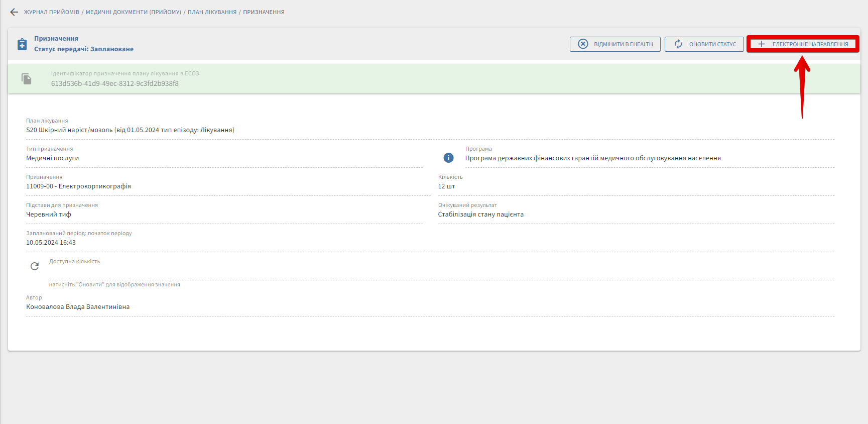Screen dimensions: 868x424
Task: Click the План лікування field value
Action: point(130,130)
